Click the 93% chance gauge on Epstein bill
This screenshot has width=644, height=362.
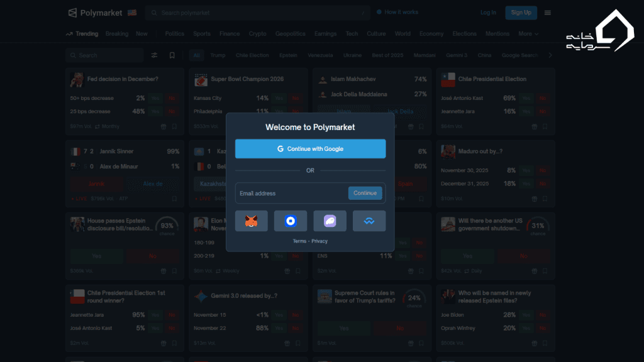point(167,227)
